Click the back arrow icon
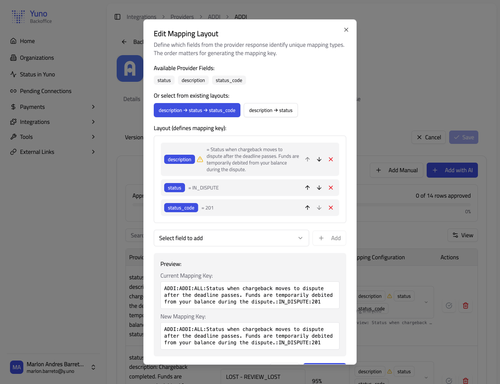The width and height of the screenshot is (500, 384). coord(124,42)
